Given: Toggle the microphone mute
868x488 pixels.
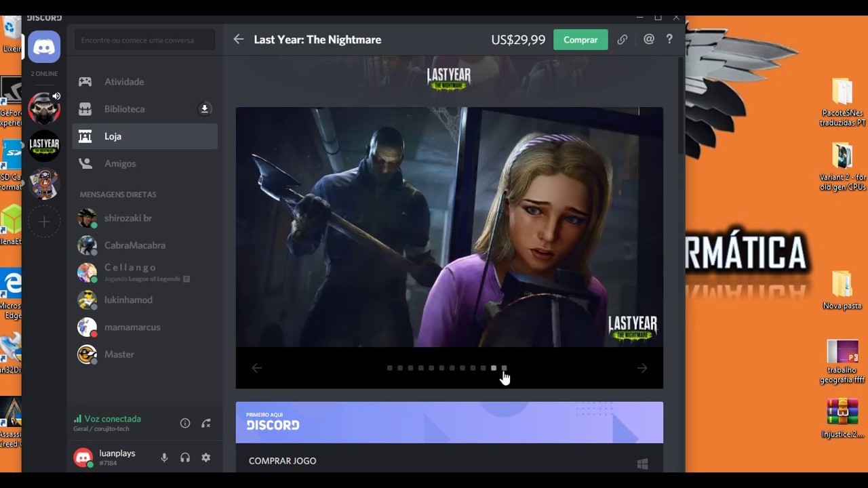Looking at the screenshot, I should pos(164,457).
